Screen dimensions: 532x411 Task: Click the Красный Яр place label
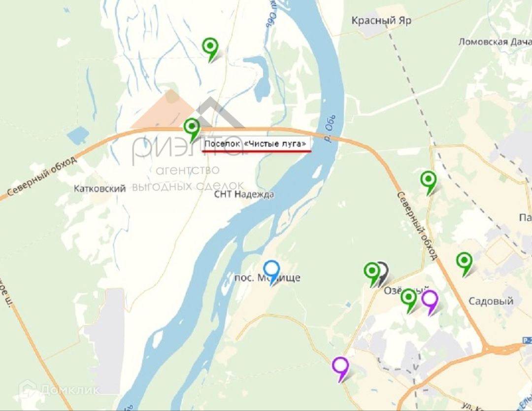(x=381, y=21)
